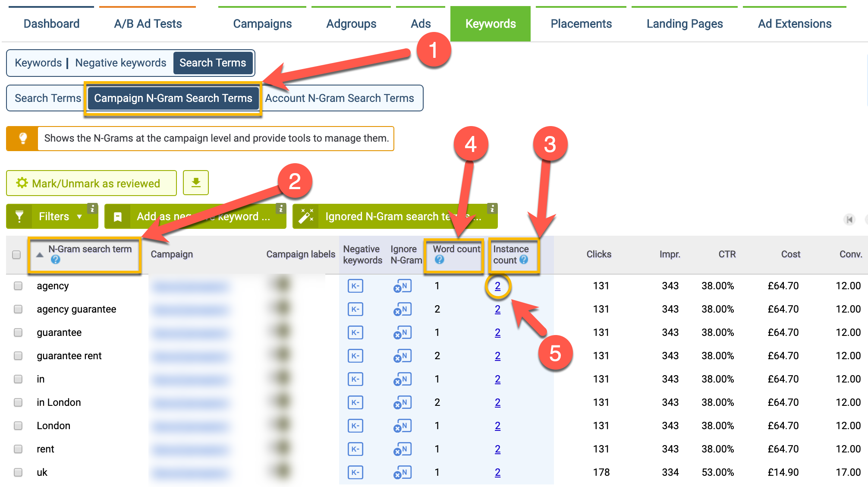
Task: Tick the checkbox for 'agency guarantee'
Action: [18, 309]
